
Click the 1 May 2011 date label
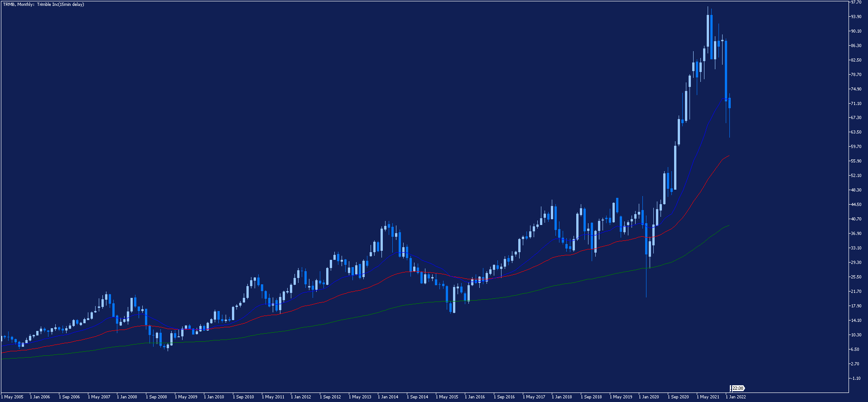tap(273, 397)
